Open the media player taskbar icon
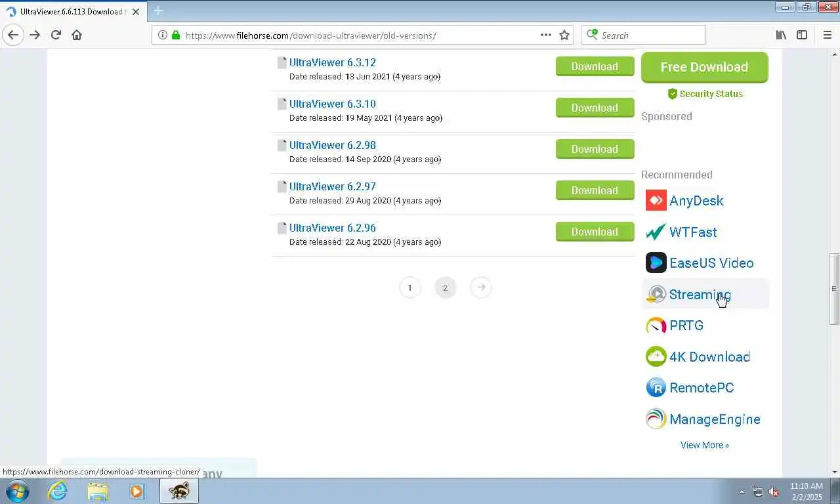This screenshot has width=840, height=504. click(137, 491)
